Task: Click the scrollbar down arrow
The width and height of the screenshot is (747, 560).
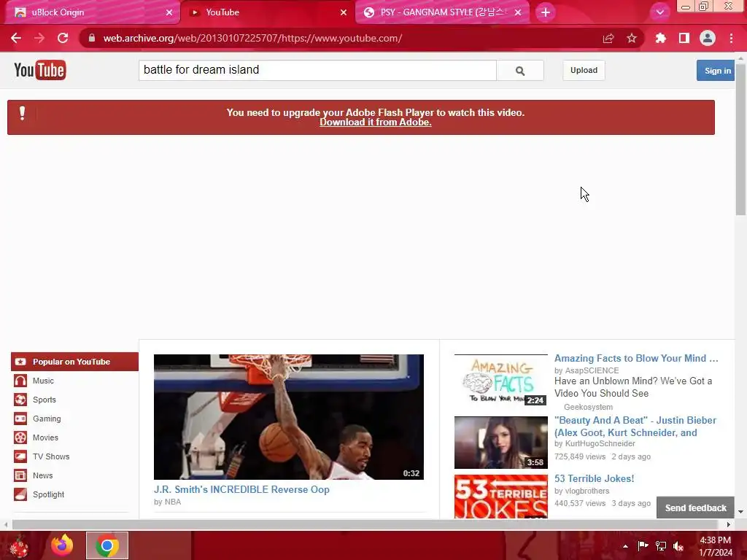Action: [740, 512]
